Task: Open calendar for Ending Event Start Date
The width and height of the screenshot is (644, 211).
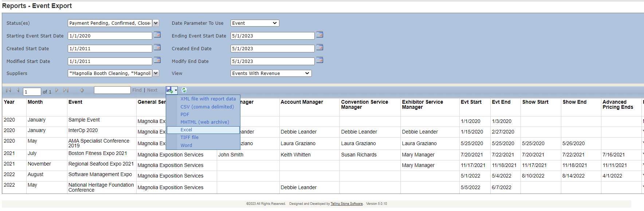Action: 319,35
